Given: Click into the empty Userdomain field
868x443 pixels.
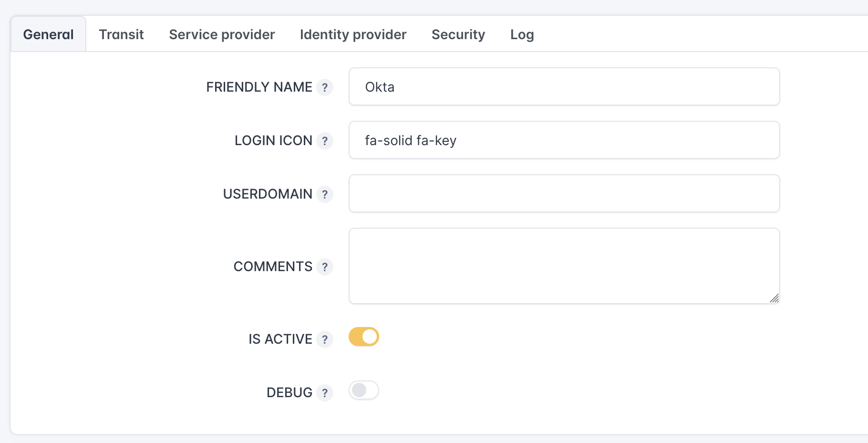Looking at the screenshot, I should (564, 194).
